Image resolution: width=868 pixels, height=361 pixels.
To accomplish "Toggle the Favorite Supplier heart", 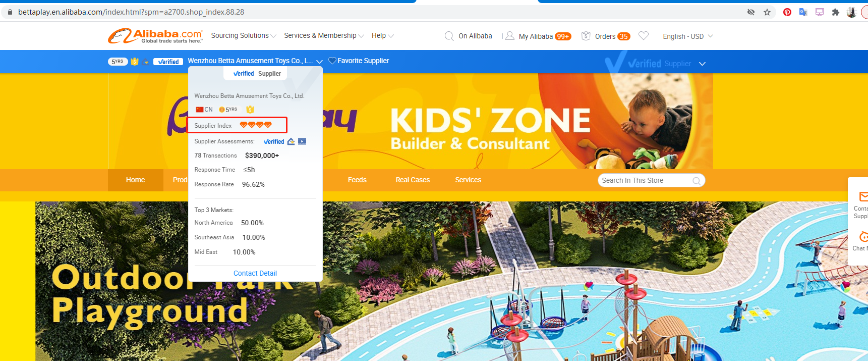I will (x=332, y=61).
